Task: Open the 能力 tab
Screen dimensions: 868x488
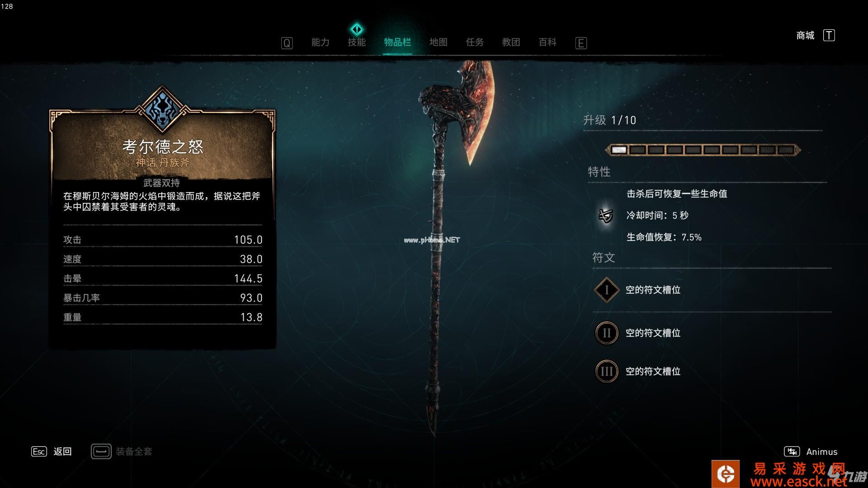Action: pyautogui.click(x=320, y=42)
